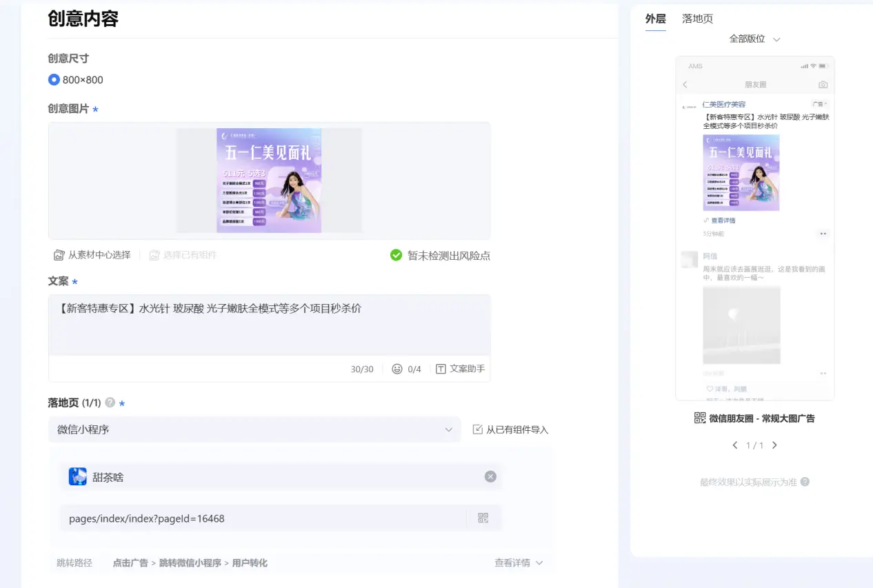Open the 微信小程序 landing page dropdown

[x=254, y=429]
